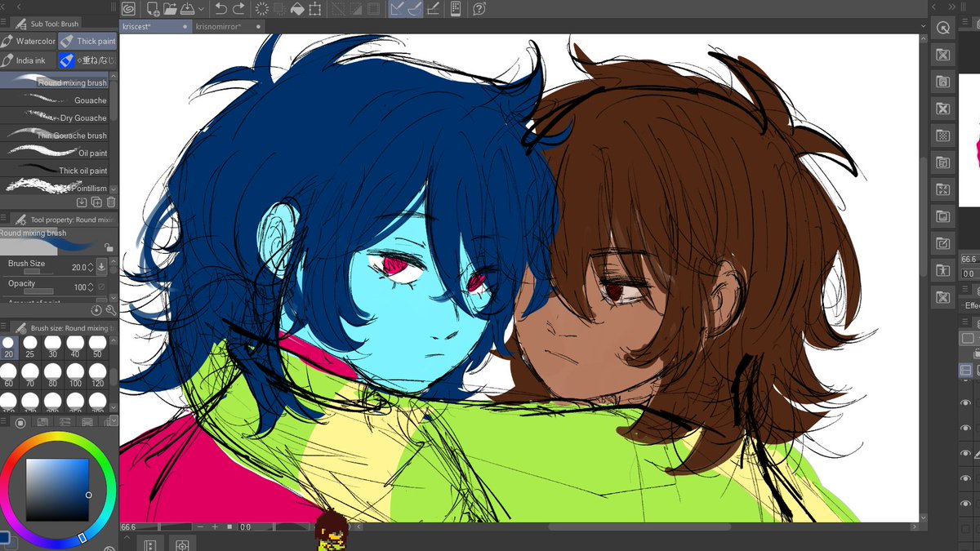This screenshot has height=551, width=980.
Task: Choose the Pointillism brush
Action: click(x=55, y=188)
